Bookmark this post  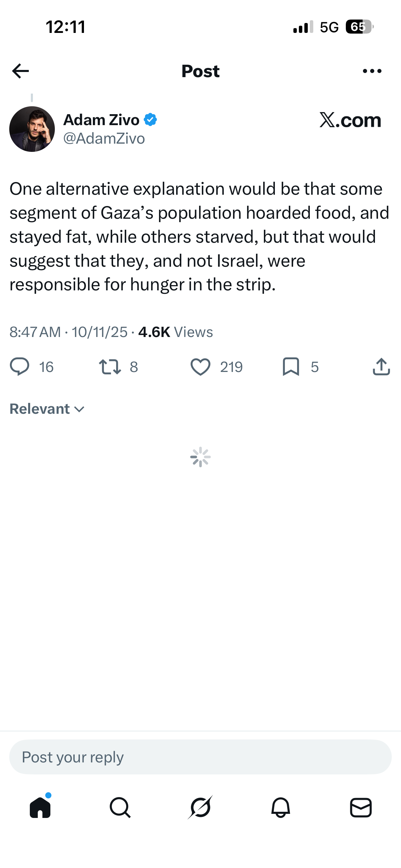291,367
